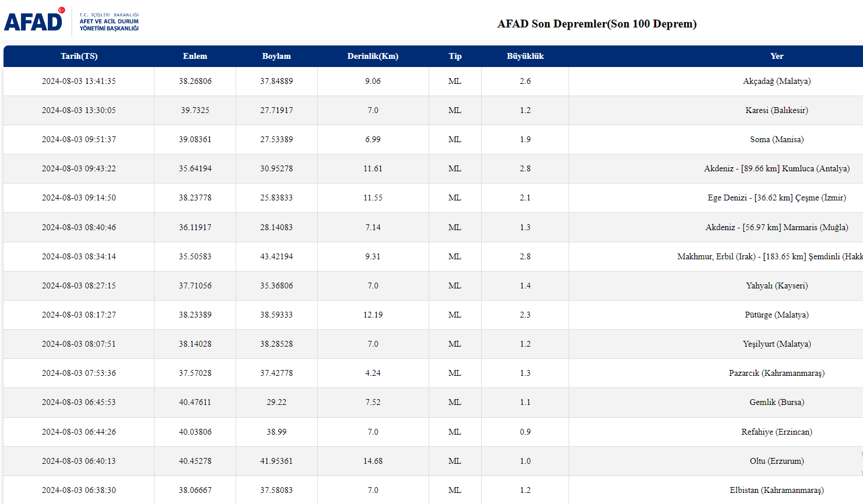
Task: Click the Yer column header
Action: click(x=777, y=56)
